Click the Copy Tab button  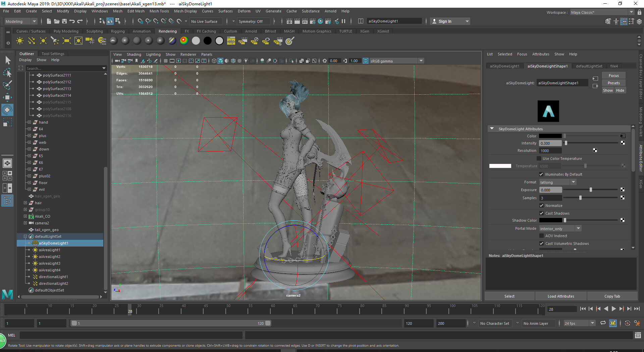(612, 296)
